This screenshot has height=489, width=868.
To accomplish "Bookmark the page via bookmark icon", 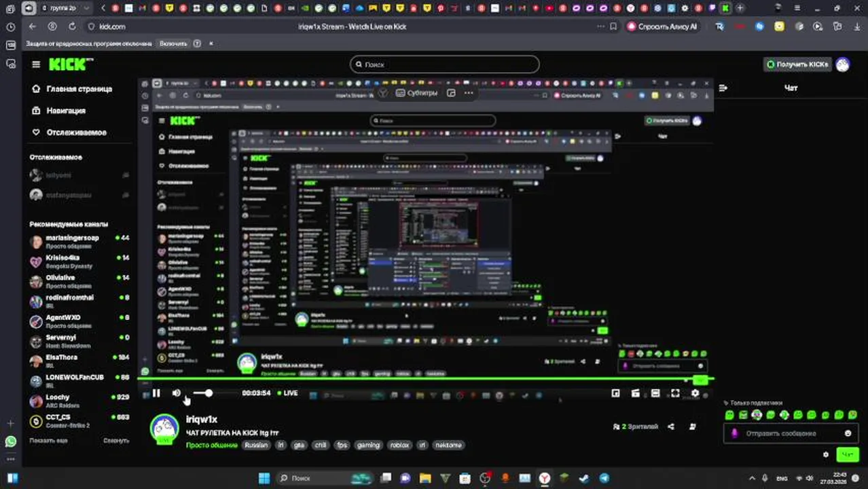I will click(613, 26).
